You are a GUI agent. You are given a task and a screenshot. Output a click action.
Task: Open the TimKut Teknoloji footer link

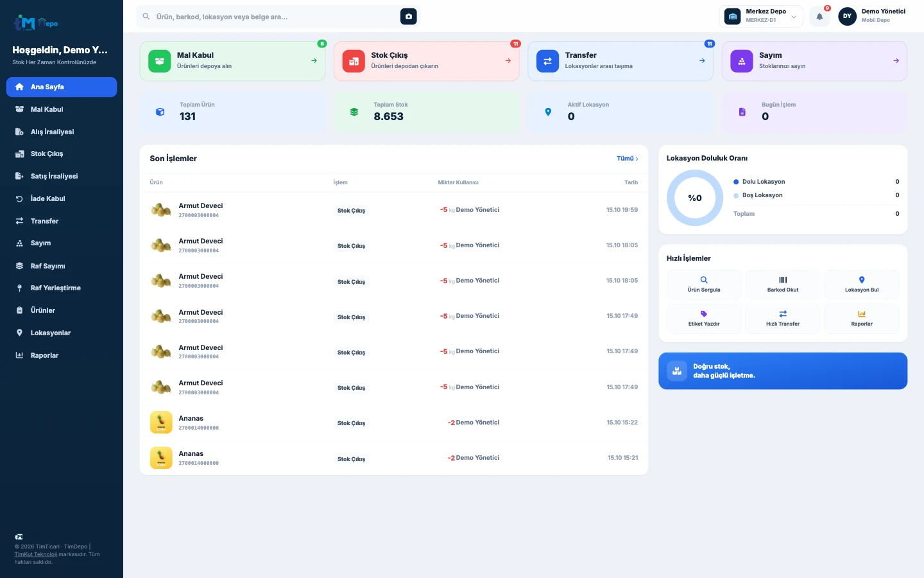tap(36, 554)
